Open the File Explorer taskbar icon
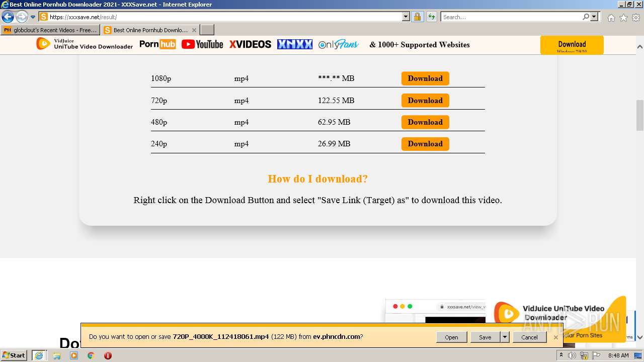The image size is (644, 362). click(x=57, y=355)
